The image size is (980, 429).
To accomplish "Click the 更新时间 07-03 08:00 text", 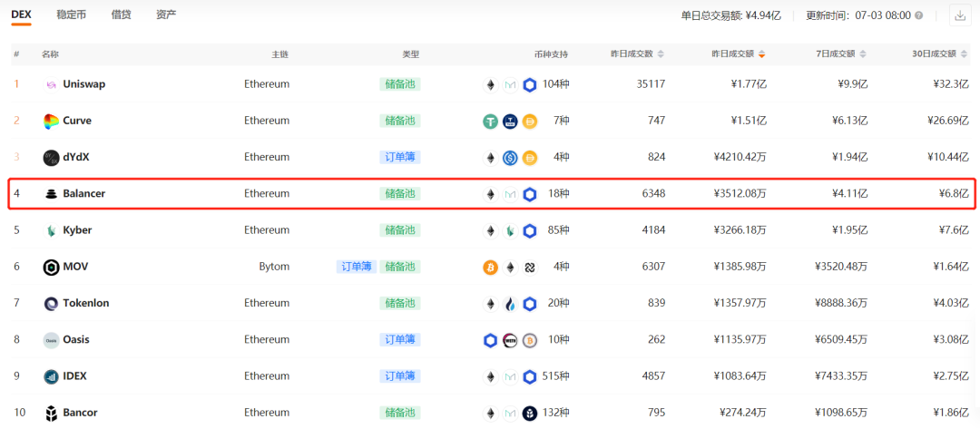I will pos(858,15).
